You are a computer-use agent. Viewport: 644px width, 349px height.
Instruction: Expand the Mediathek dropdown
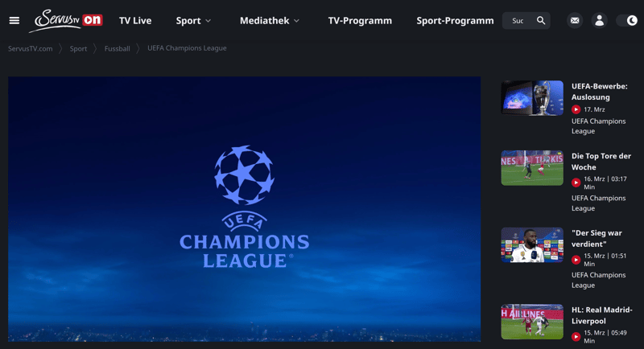click(x=270, y=20)
